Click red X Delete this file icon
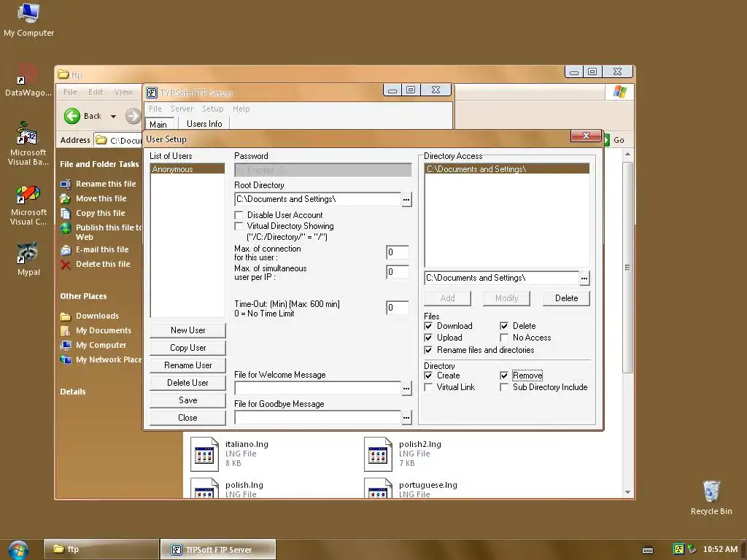Viewport: 747px width, 560px height. pyautogui.click(x=65, y=264)
